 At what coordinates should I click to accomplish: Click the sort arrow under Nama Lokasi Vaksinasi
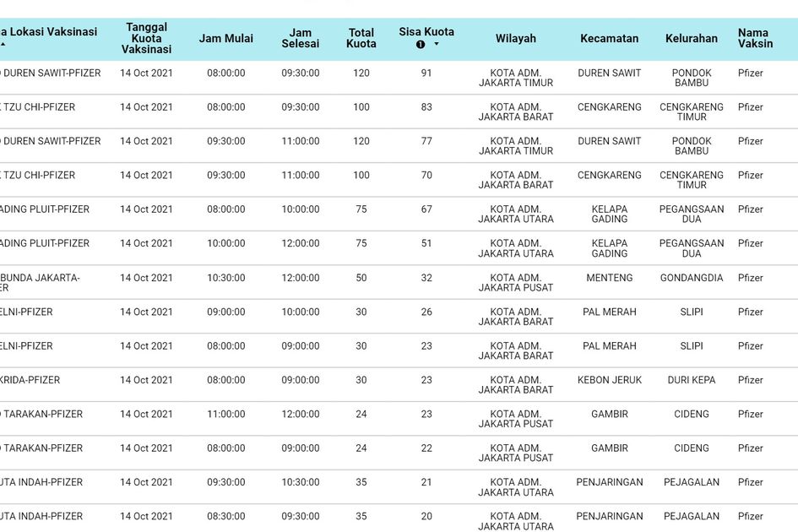point(3,45)
